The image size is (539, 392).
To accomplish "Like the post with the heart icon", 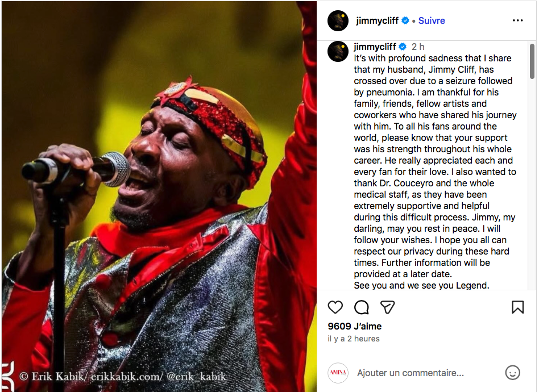I will coord(335,307).
